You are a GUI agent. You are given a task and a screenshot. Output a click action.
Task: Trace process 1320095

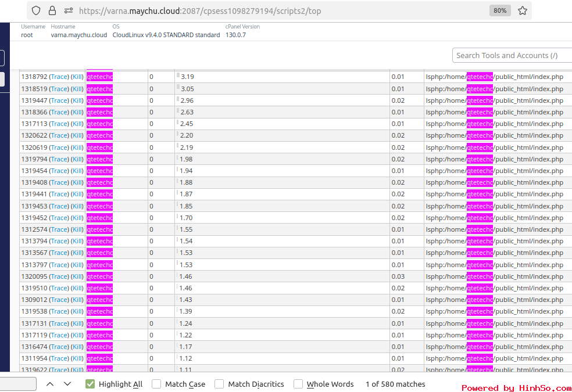(x=59, y=276)
